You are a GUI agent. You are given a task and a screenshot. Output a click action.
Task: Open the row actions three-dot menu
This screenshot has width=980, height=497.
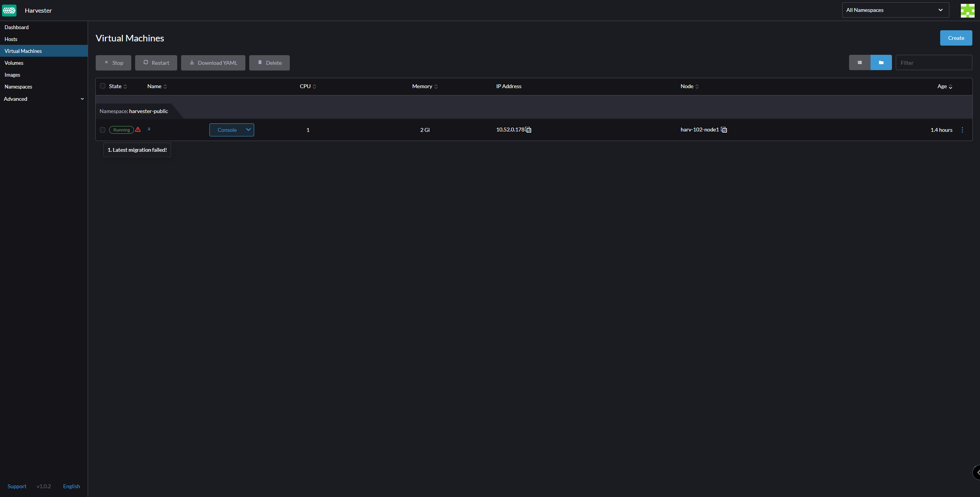coord(962,130)
